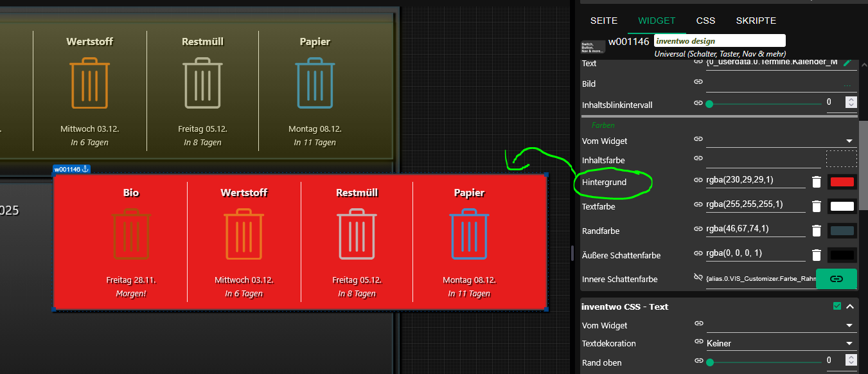The width and height of the screenshot is (868, 374).
Task: Switch to the SEITE tab
Action: coord(604,21)
